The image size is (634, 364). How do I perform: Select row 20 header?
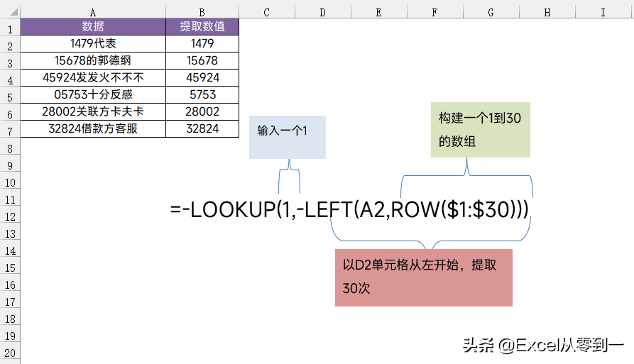tap(10, 351)
